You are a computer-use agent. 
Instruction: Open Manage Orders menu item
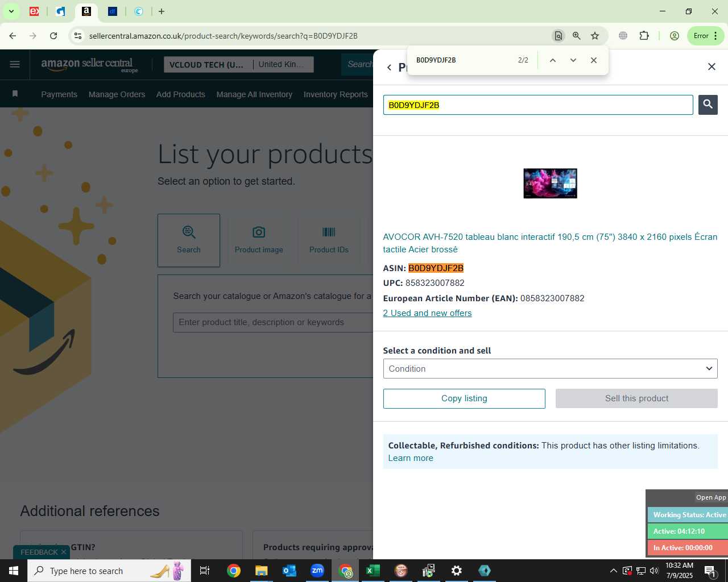pos(117,94)
